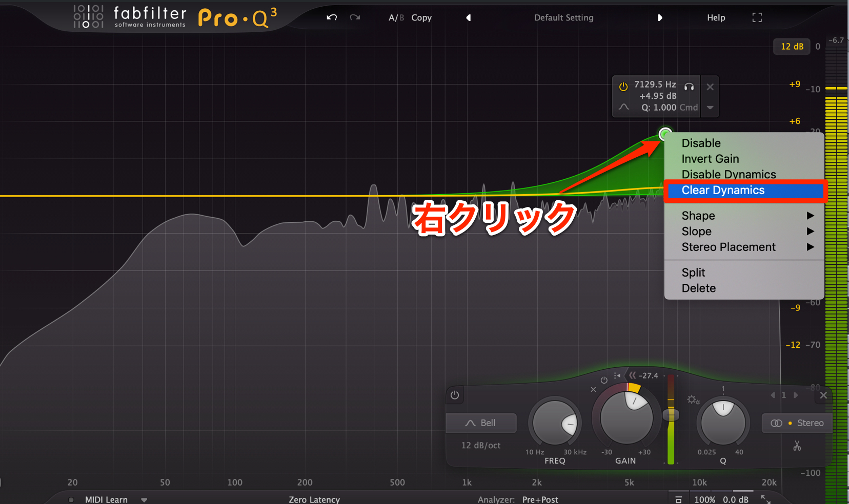Toggle the MIDI Learn indicator dot
The width and height of the screenshot is (849, 504).
tap(71, 500)
